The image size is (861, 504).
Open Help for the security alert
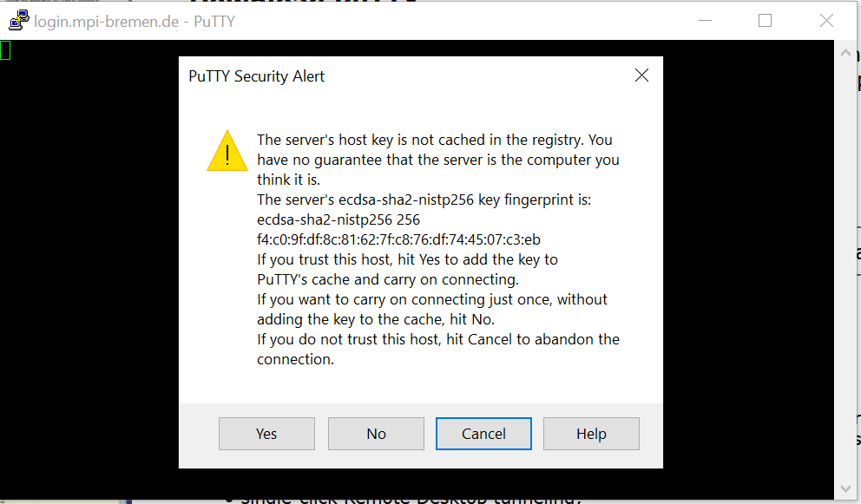click(x=591, y=434)
